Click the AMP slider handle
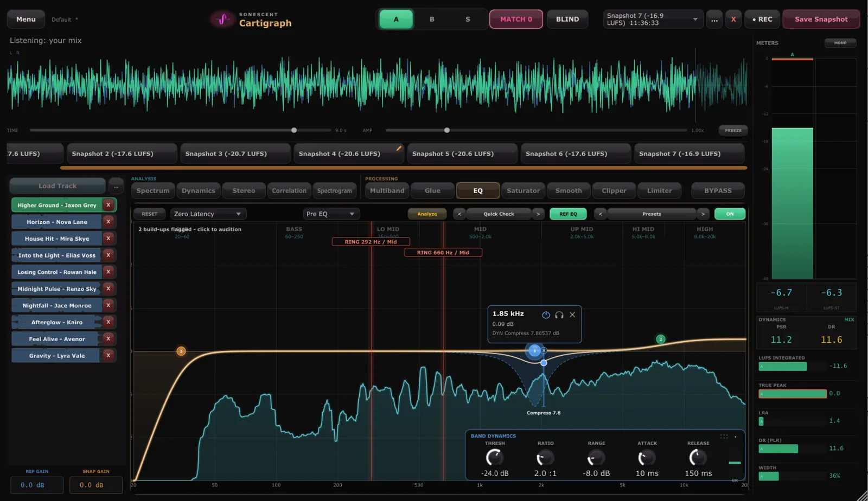Image resolution: width=868 pixels, height=501 pixels. 447,130
